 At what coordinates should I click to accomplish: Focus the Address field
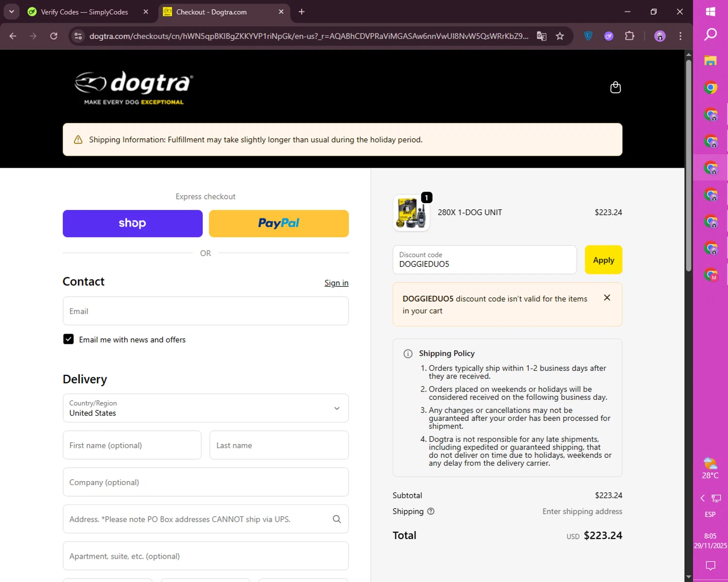[206, 519]
